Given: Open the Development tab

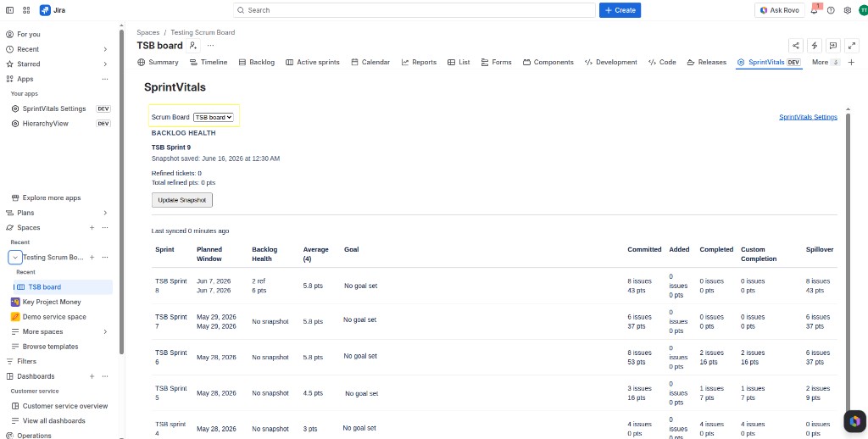Looking at the screenshot, I should pyautogui.click(x=611, y=62).
